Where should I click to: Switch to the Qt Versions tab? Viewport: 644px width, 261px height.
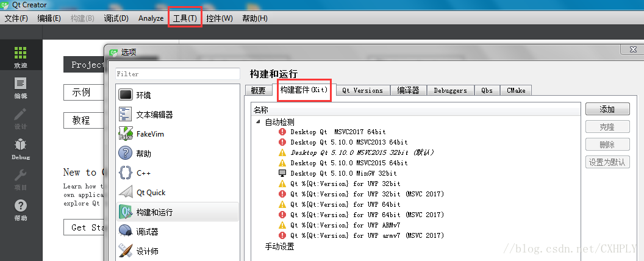point(362,90)
